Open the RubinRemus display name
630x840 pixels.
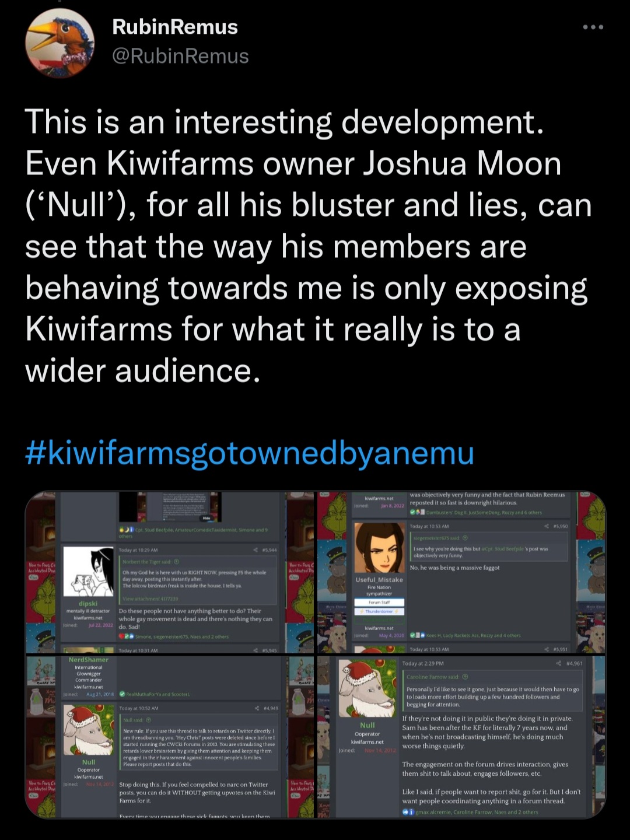174,26
